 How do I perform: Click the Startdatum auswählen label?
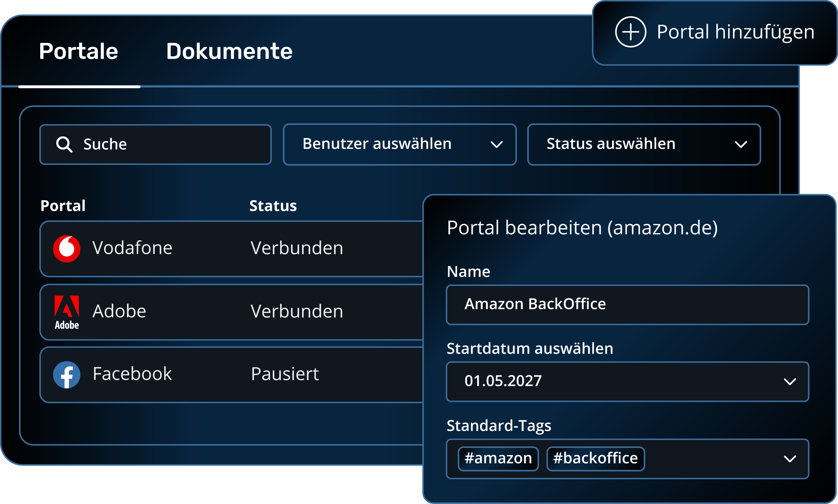click(530, 349)
